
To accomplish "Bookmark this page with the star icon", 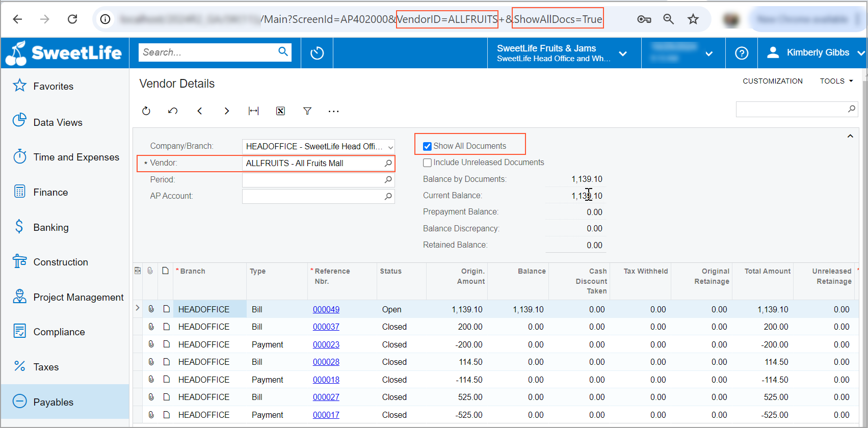I will click(x=693, y=19).
